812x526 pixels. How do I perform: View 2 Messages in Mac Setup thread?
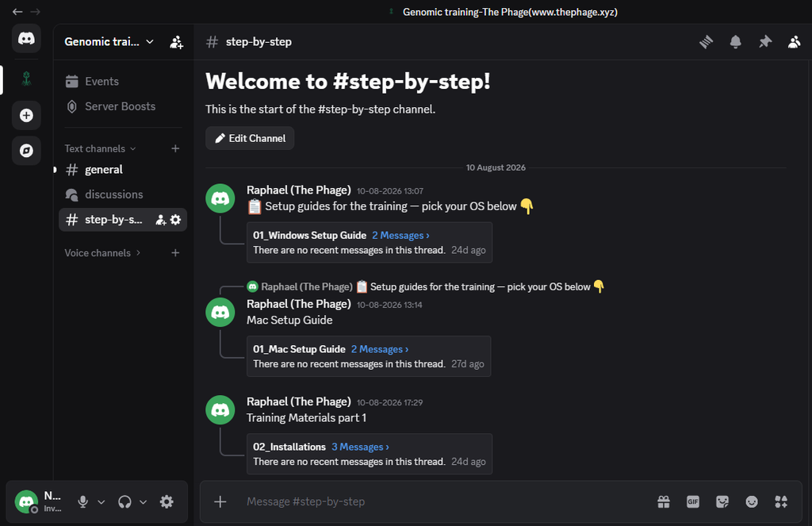[380, 349]
